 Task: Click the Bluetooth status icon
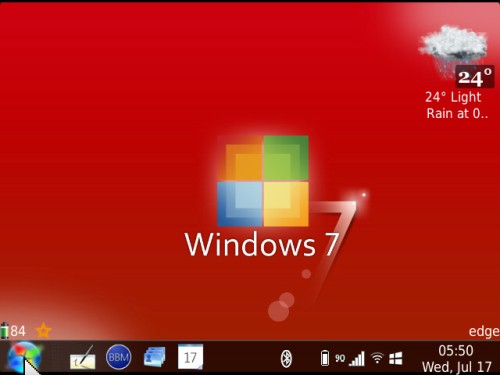coord(286,359)
